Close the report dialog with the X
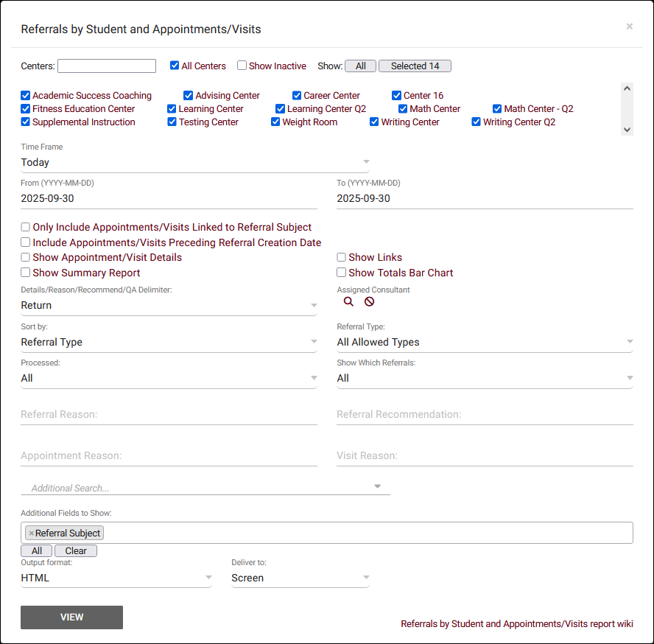The image size is (654, 644). point(629,27)
